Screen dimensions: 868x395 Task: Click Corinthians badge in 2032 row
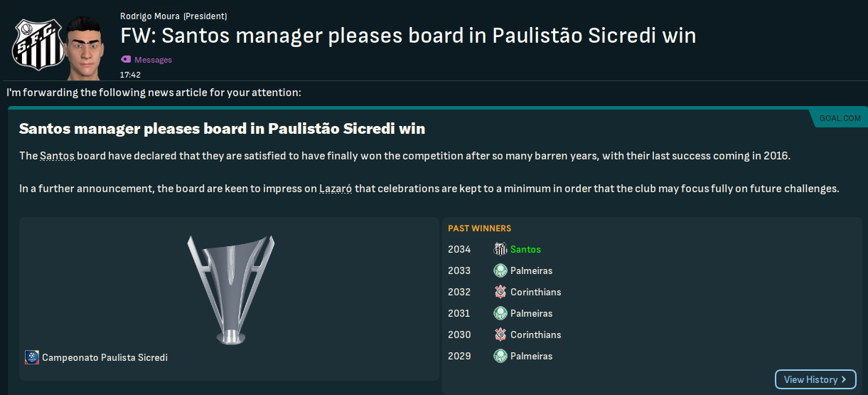[x=500, y=292]
